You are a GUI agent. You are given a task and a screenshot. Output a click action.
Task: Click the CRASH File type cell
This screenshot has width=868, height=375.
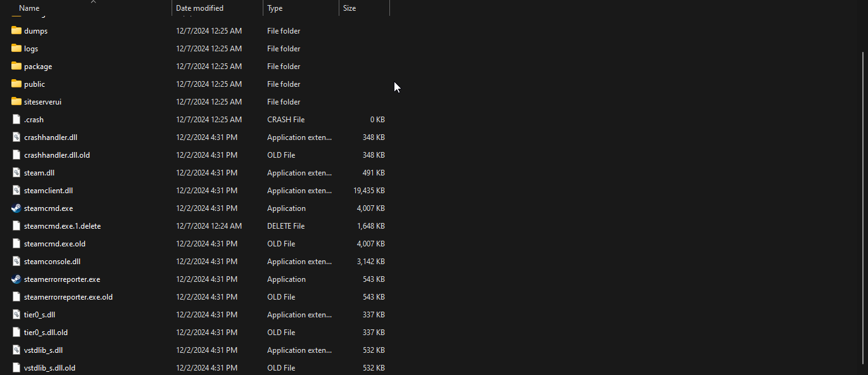pos(286,120)
